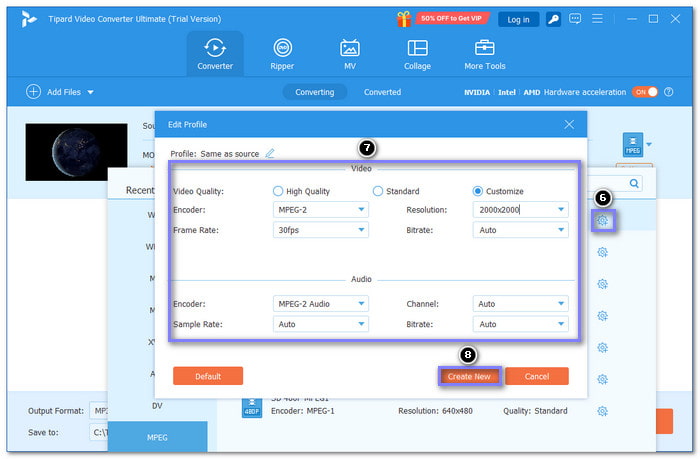Expand the Add Files dropdown arrow
This screenshot has height=459, width=700.
pyautogui.click(x=91, y=92)
